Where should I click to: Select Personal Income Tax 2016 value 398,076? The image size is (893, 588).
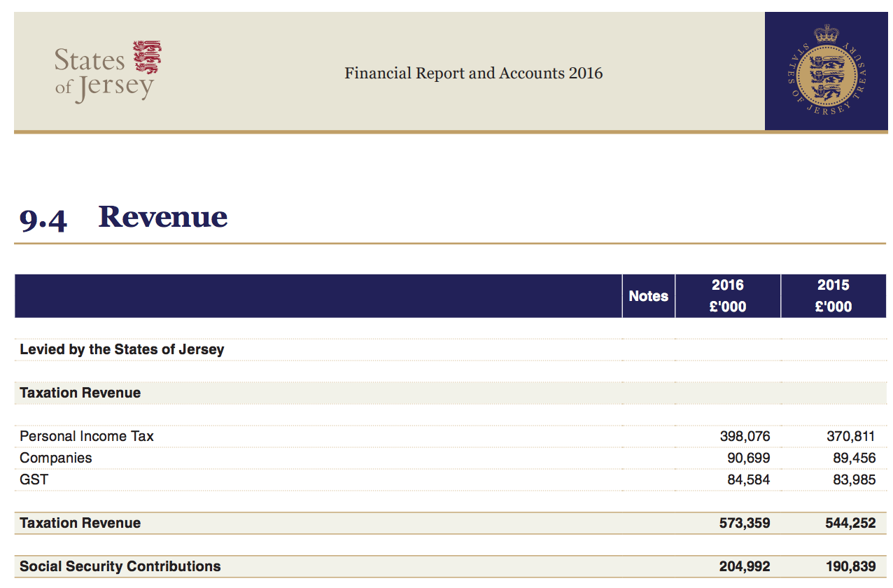click(x=745, y=436)
